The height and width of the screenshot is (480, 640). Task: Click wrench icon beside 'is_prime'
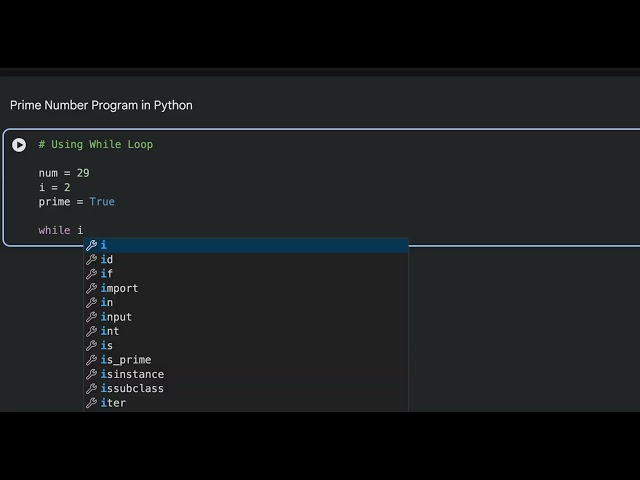point(91,360)
